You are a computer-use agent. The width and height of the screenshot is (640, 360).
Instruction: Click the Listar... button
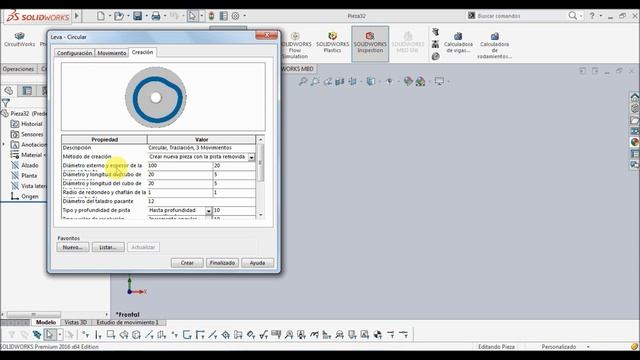108,247
